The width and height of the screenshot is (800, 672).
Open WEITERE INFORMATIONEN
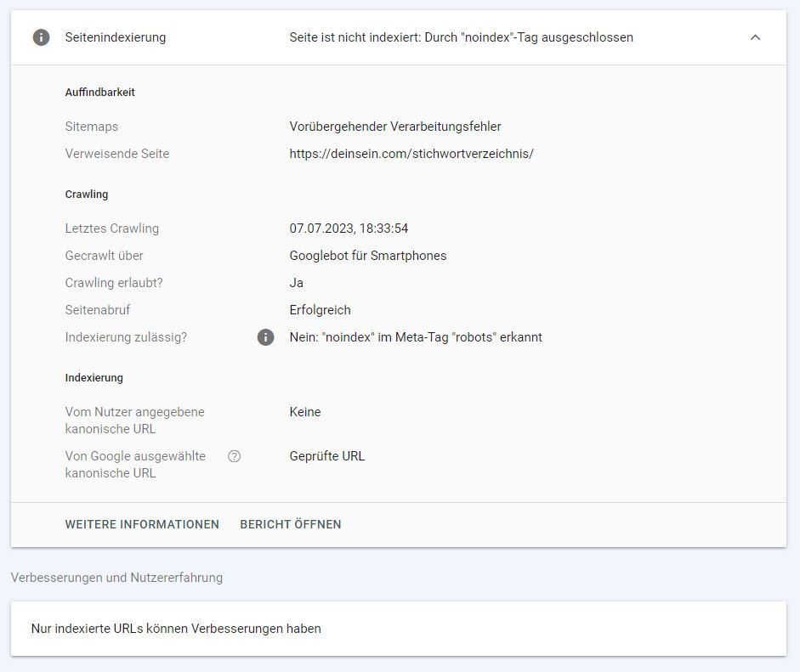coord(142,524)
